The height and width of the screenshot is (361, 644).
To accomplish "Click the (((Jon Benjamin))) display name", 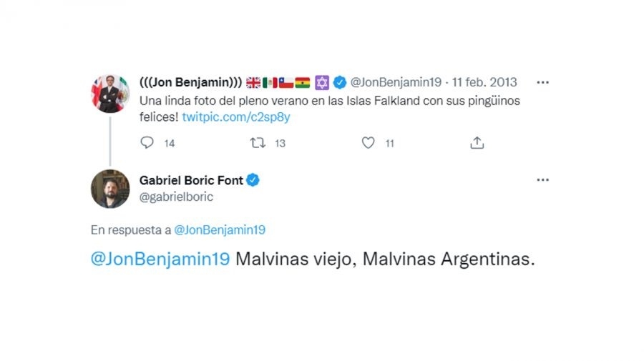I will click(190, 82).
